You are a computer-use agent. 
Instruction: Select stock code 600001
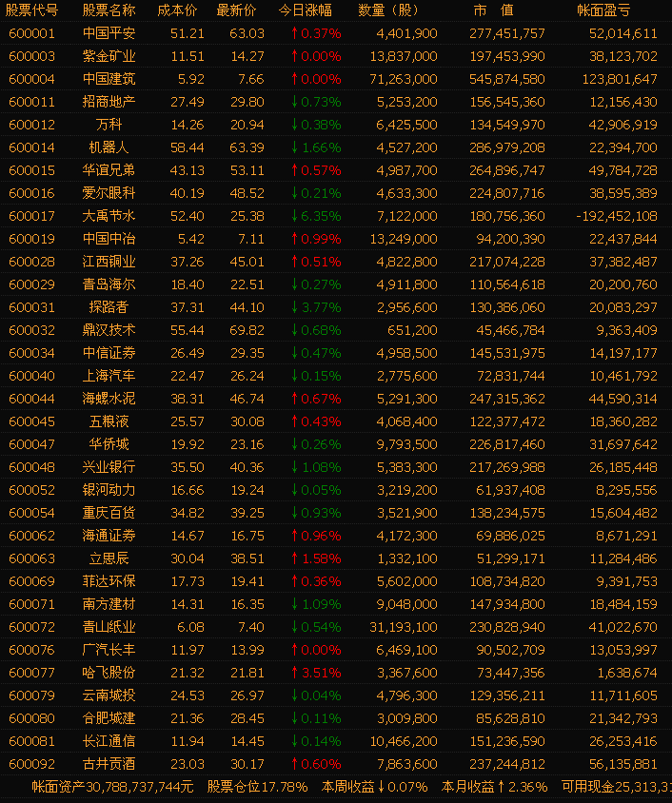click(x=31, y=33)
